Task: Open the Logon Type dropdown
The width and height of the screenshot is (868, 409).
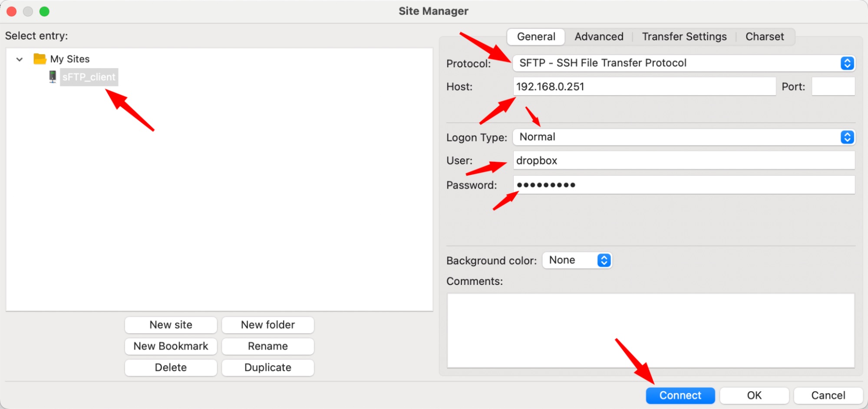Action: 683,137
